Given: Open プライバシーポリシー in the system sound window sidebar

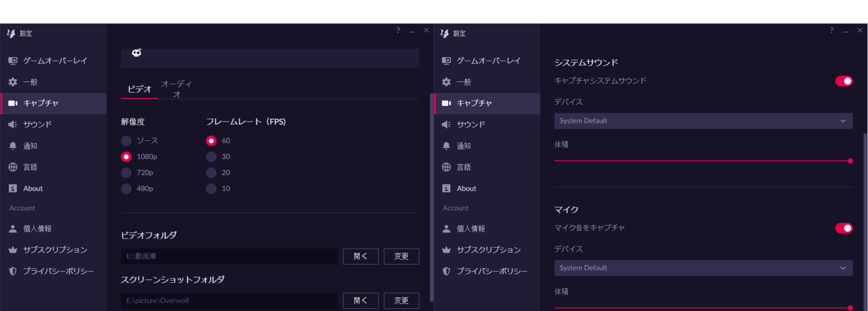Looking at the screenshot, I should [487, 271].
